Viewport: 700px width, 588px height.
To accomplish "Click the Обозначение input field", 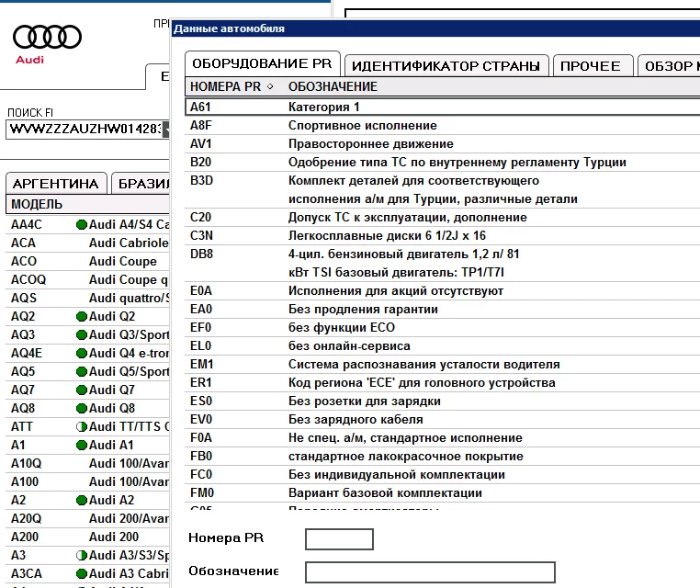I will (x=430, y=572).
